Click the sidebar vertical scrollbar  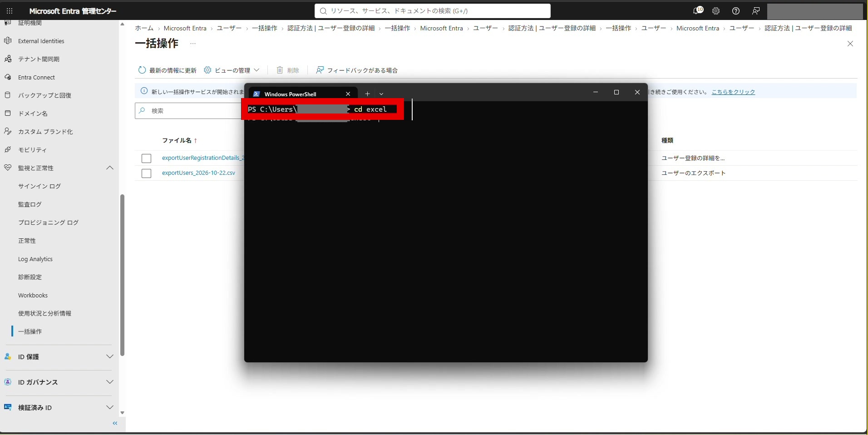[122, 275]
